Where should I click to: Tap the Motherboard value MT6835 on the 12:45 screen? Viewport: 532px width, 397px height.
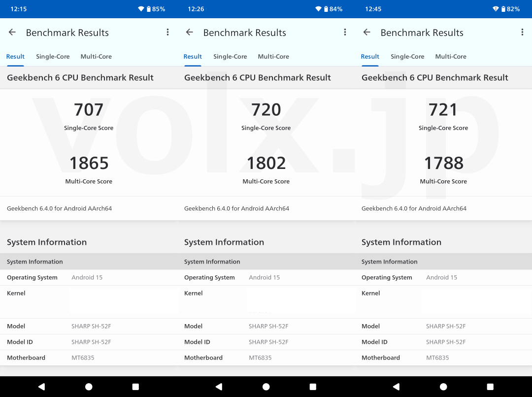[x=437, y=358]
